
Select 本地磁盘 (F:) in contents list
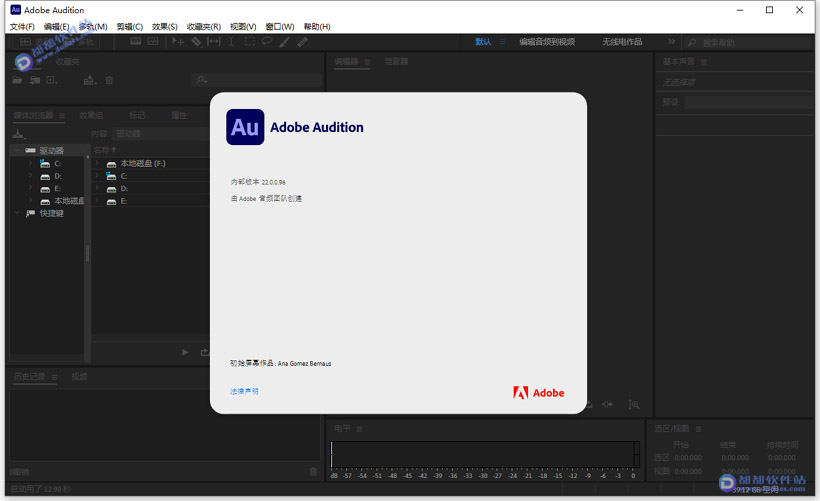tap(143, 163)
